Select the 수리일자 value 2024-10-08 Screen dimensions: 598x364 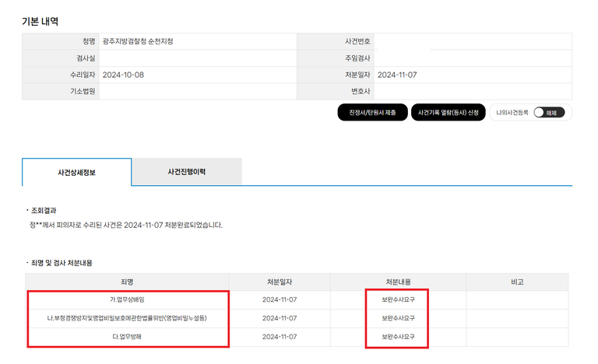[123, 75]
